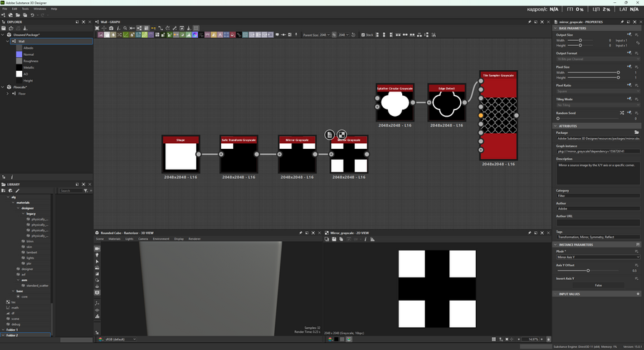The width and height of the screenshot is (644, 350).
Task: Open the Environment menu in 3D view
Action: point(160,239)
